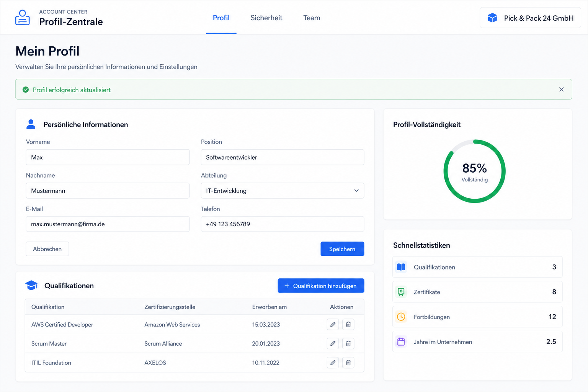The image size is (588, 392).
Task: Delete the Scrum Master row
Action: pos(348,344)
